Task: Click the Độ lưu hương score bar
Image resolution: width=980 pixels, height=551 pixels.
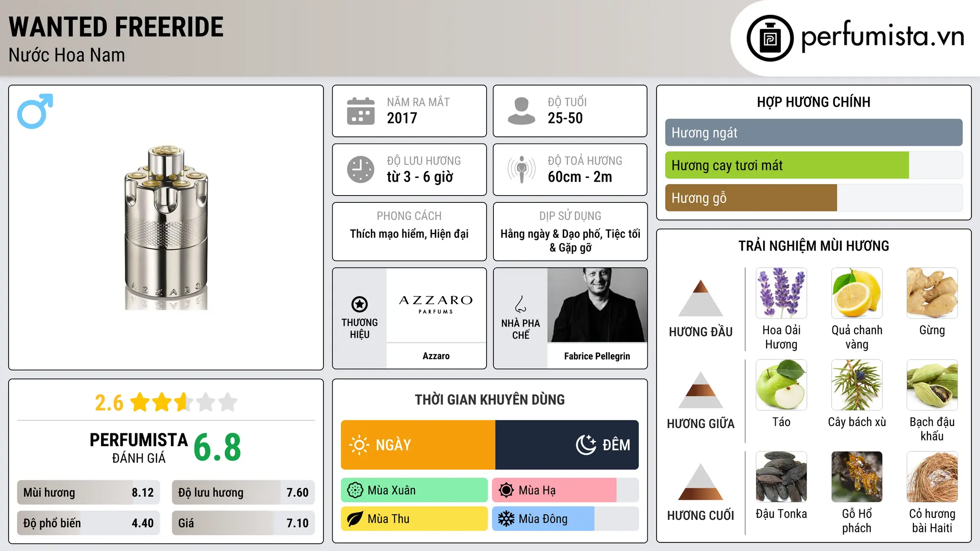Action: pos(243,493)
